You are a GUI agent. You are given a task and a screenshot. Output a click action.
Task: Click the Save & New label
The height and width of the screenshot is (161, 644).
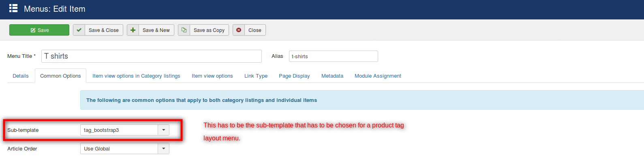pyautogui.click(x=156, y=30)
